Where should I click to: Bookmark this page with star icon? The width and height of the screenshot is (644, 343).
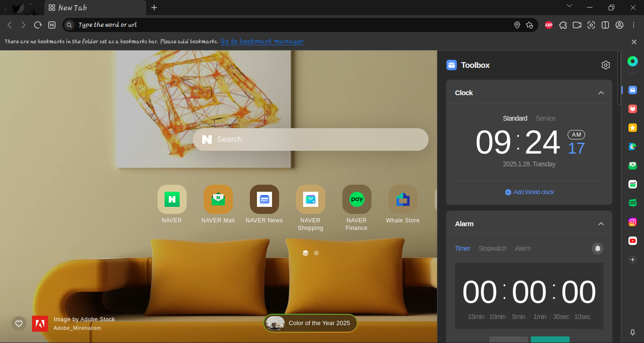tap(530, 25)
